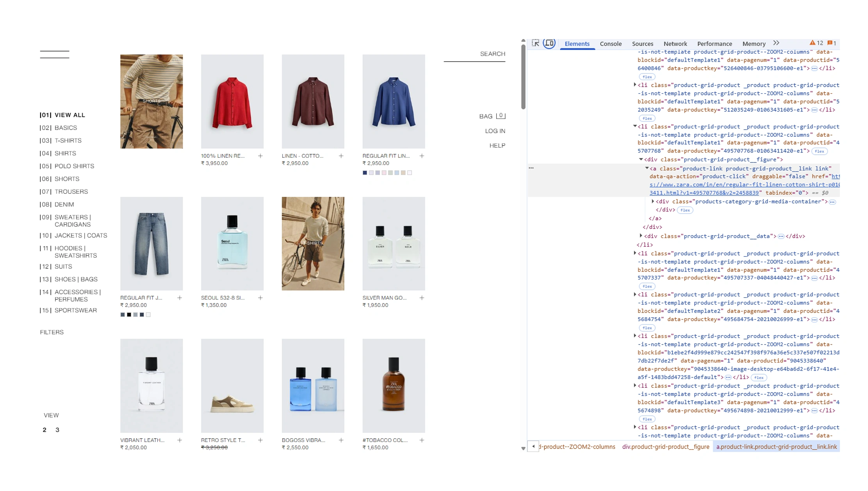Toggle flex badge under productkey 512035249 li

pos(647,118)
